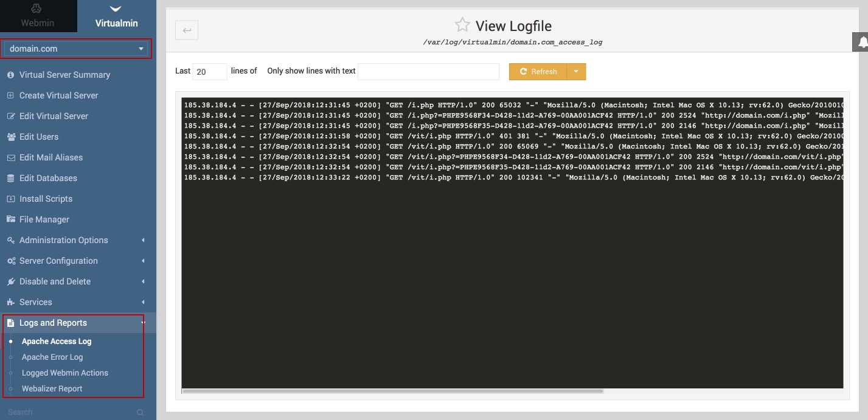Viewport: 868px width, 420px height.
Task: Click the search magnifier icon in sidebar
Action: click(141, 413)
